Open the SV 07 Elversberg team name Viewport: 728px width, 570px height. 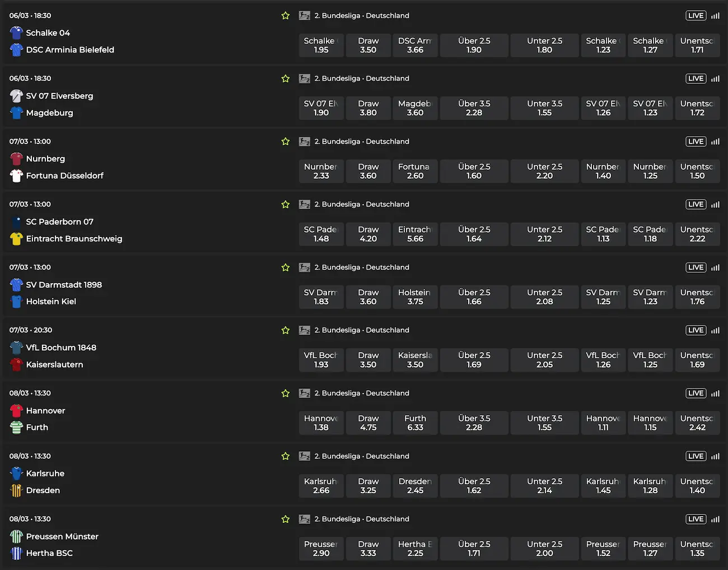tap(59, 96)
